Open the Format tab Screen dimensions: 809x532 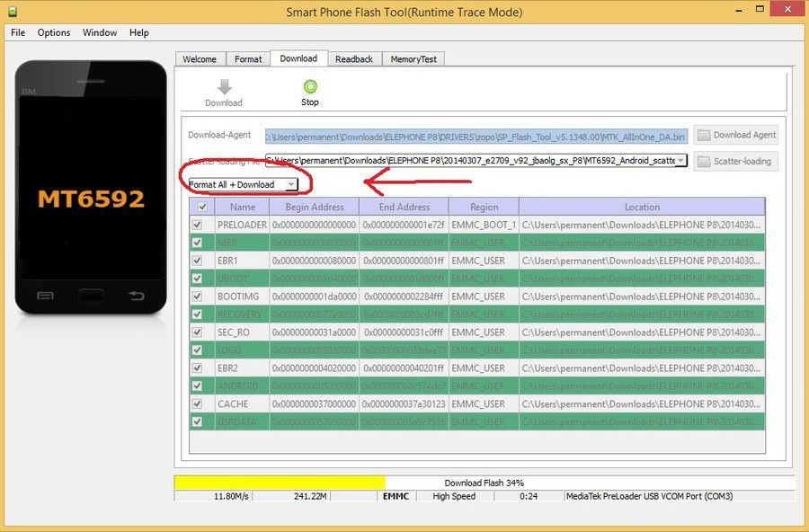coord(248,59)
